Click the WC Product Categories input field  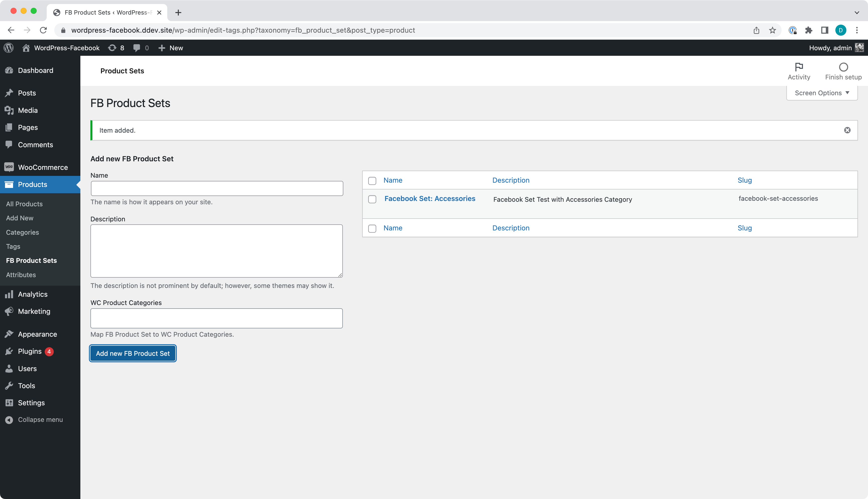tap(216, 318)
